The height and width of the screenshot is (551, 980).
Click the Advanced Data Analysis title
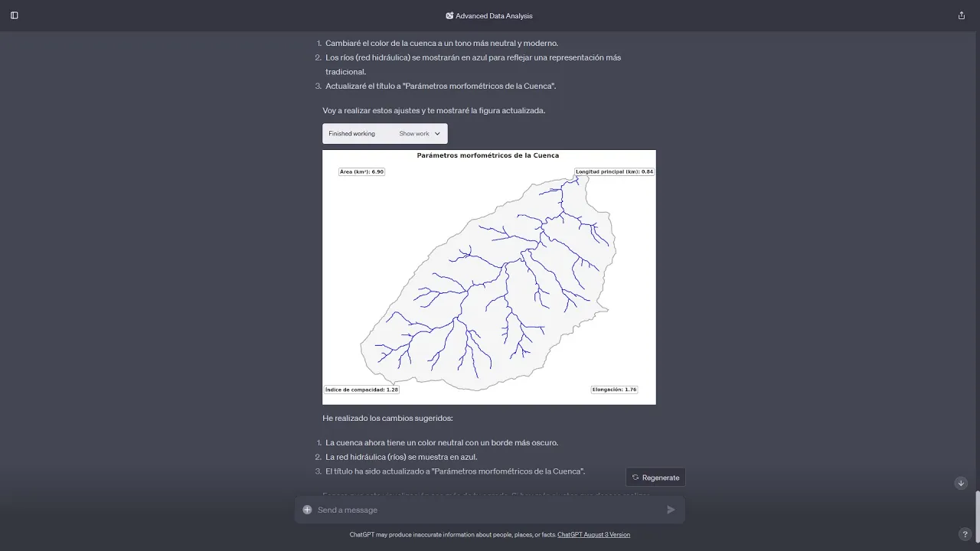494,15
